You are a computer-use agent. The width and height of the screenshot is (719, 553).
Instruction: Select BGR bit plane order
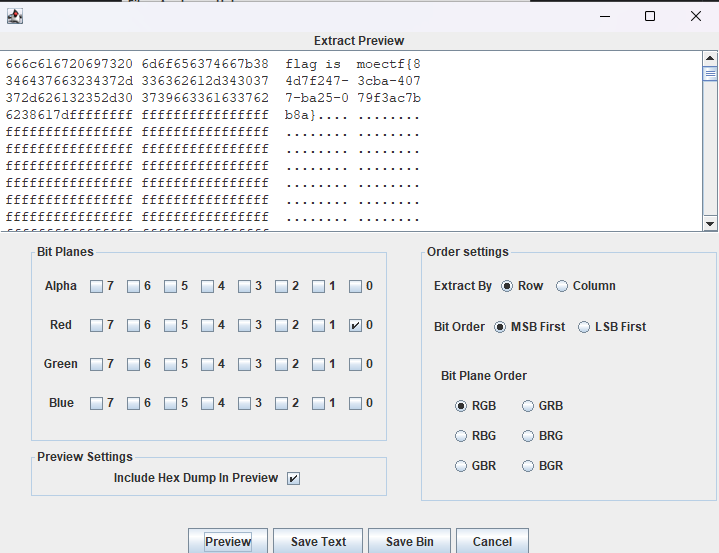529,466
